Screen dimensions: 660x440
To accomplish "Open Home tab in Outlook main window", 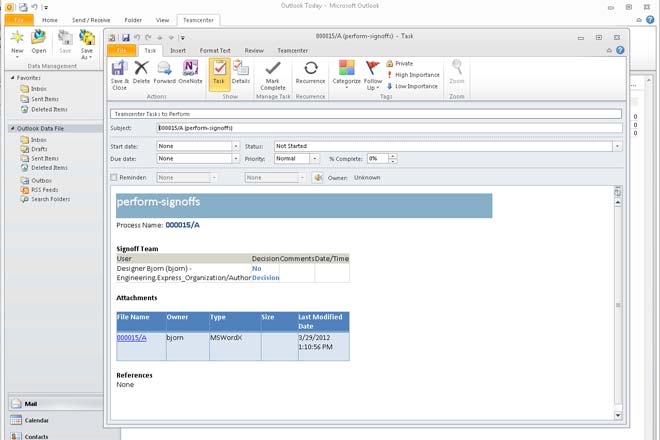I will [50, 20].
